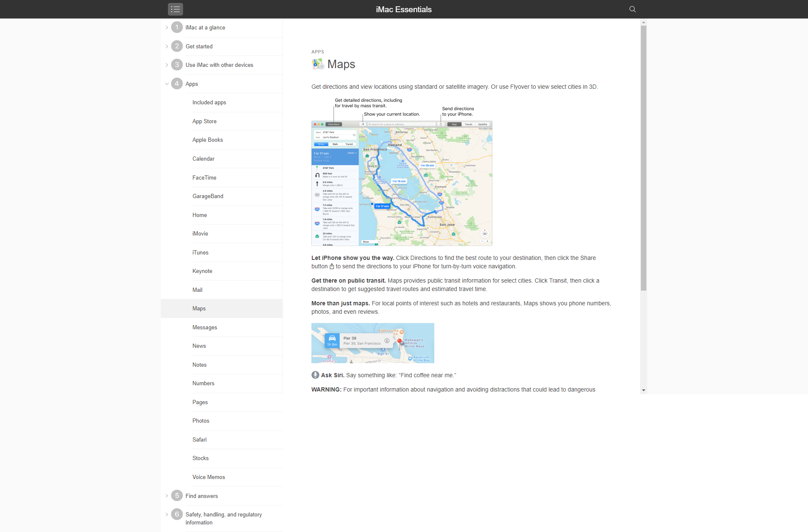Click chapter 3 number badge
Screen dimensions: 808x532
coord(177,65)
